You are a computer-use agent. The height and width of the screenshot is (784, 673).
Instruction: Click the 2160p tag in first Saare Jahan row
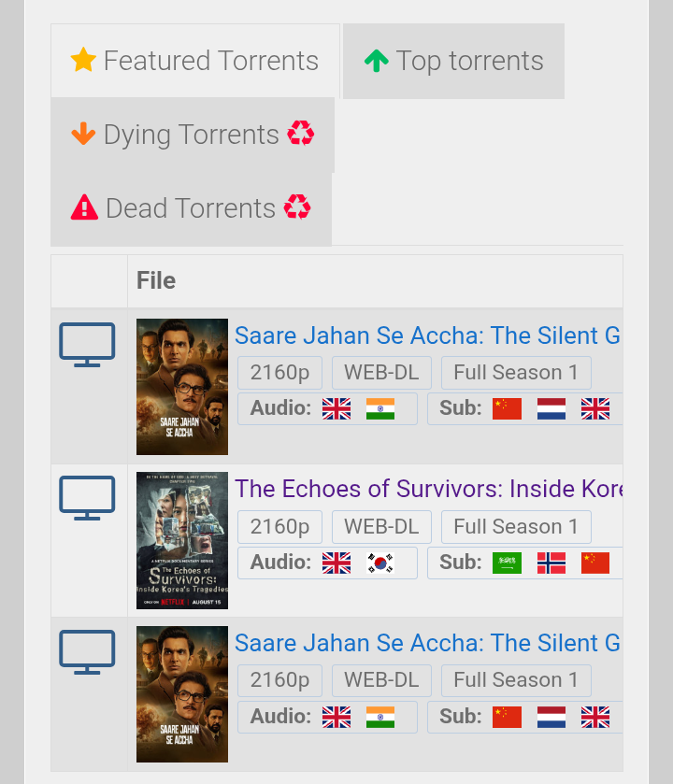coord(280,373)
